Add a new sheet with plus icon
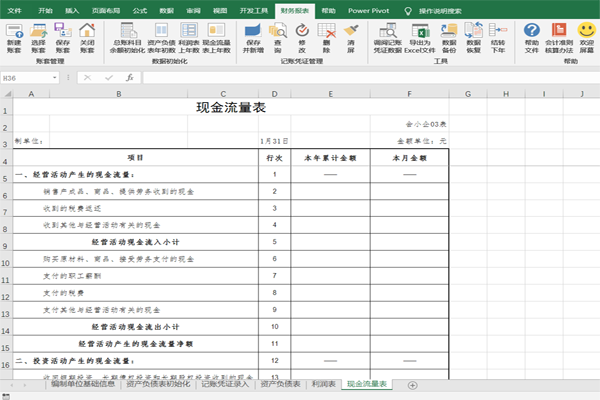This screenshot has height=400, width=600. coord(412,385)
